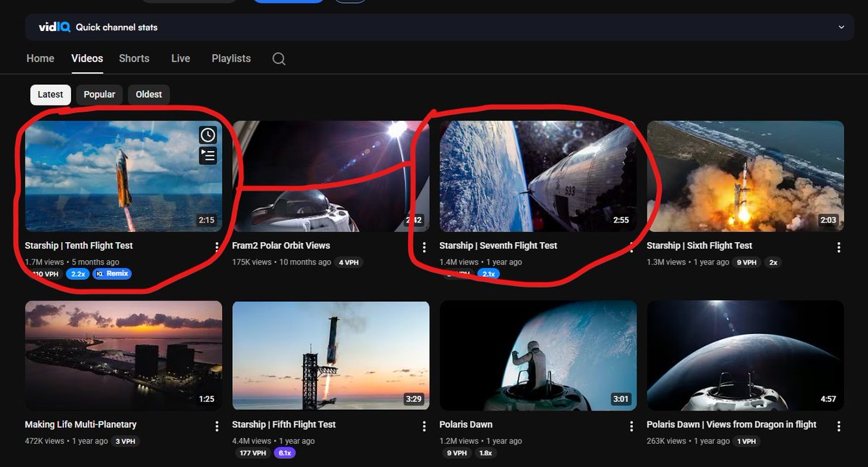Screen dimensions: 868x467
Task: Click the 2x badge under Sixth Flight Test
Action: (x=773, y=262)
